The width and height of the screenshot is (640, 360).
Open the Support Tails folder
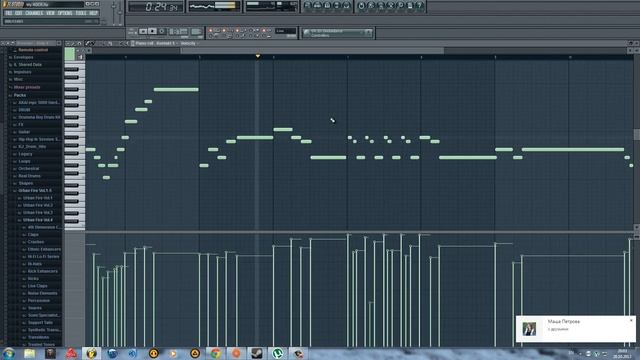(x=40, y=323)
